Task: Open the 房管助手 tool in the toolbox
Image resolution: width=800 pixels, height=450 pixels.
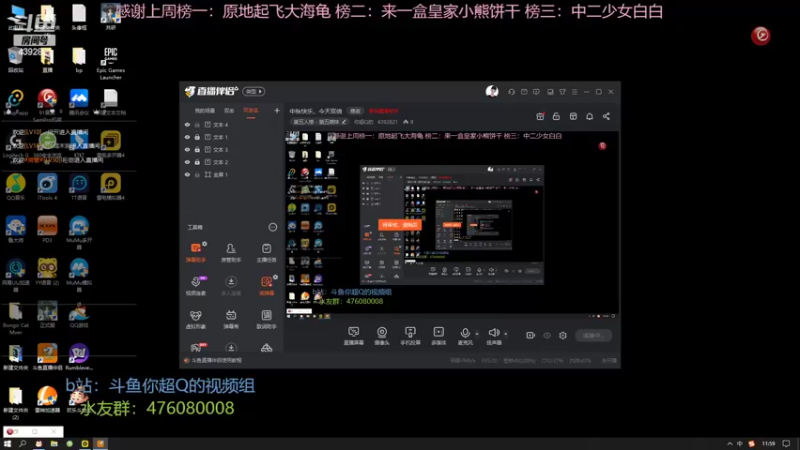Action: click(x=231, y=252)
